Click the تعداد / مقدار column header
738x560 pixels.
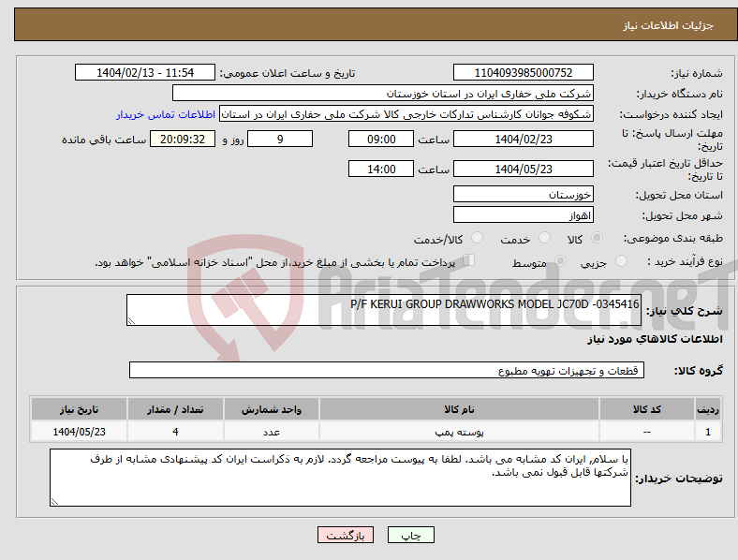(x=175, y=409)
